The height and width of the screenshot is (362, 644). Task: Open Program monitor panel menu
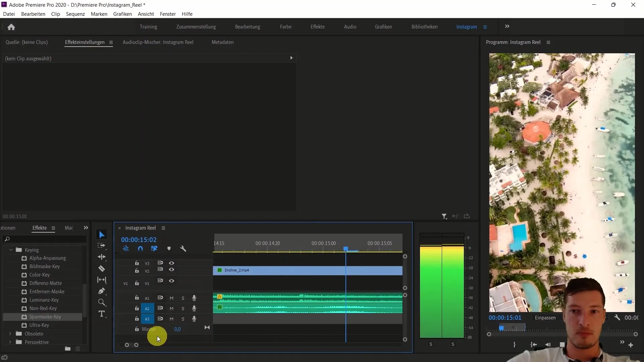(x=548, y=42)
